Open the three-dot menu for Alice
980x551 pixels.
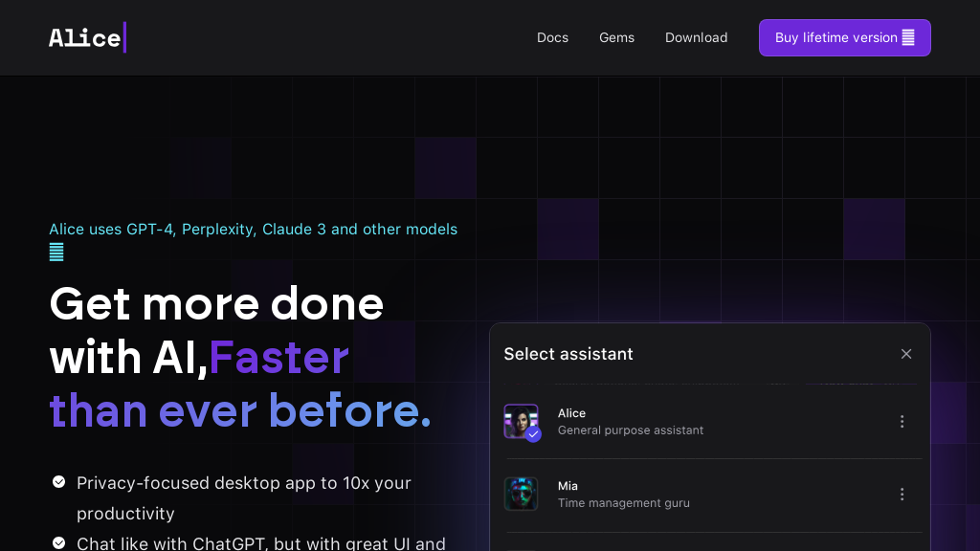pos(901,422)
